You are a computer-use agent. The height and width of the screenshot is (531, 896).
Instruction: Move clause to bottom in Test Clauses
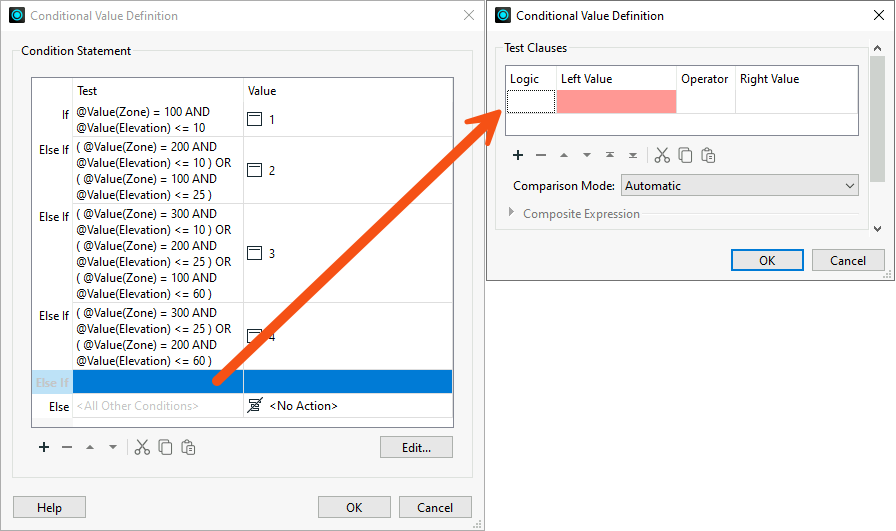click(x=633, y=155)
